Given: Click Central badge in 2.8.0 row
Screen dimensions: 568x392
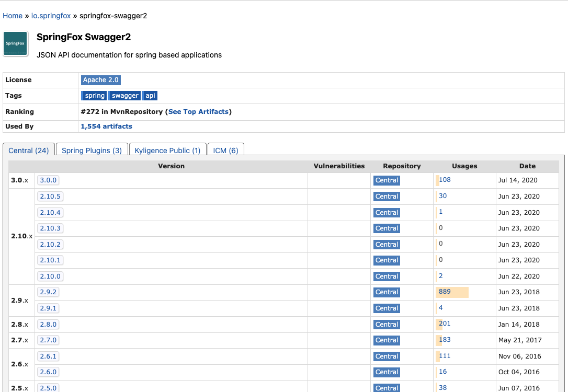Looking at the screenshot, I should click(x=387, y=324).
